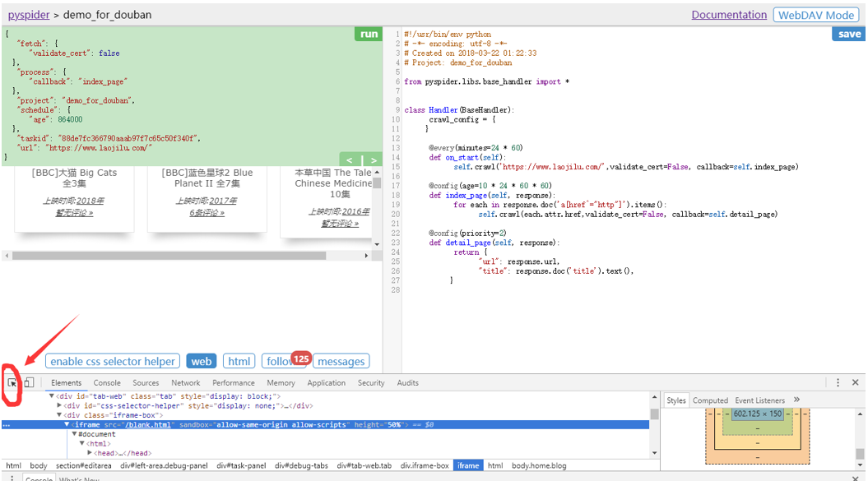Click the green run button
The height and width of the screenshot is (481, 868).
369,34
